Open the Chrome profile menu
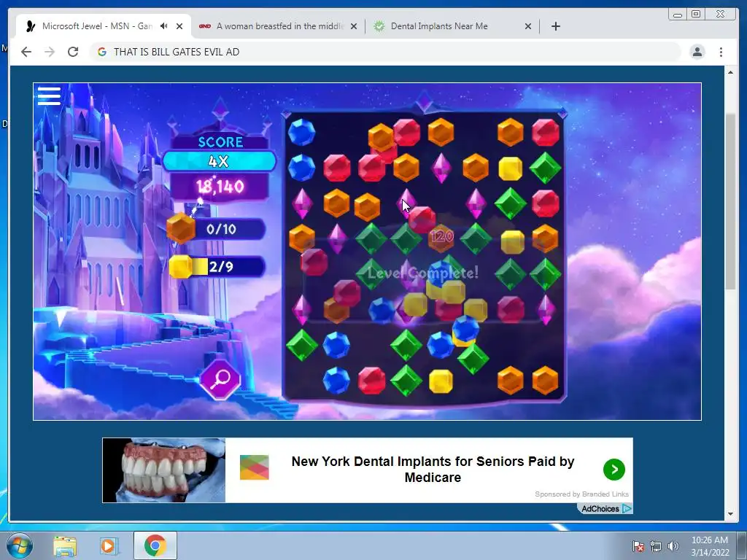747x560 pixels. (x=697, y=52)
